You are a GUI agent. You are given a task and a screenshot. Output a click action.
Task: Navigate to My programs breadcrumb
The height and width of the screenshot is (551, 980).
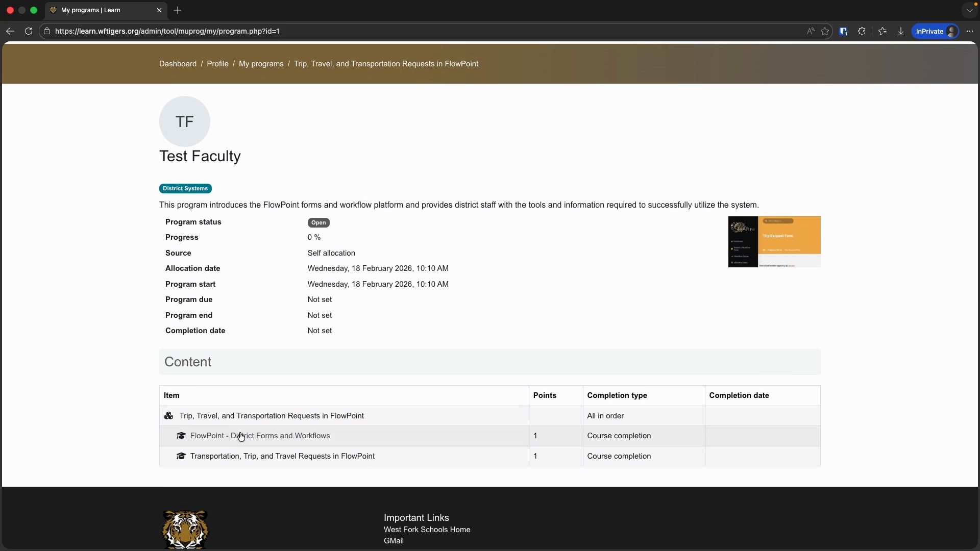point(261,64)
